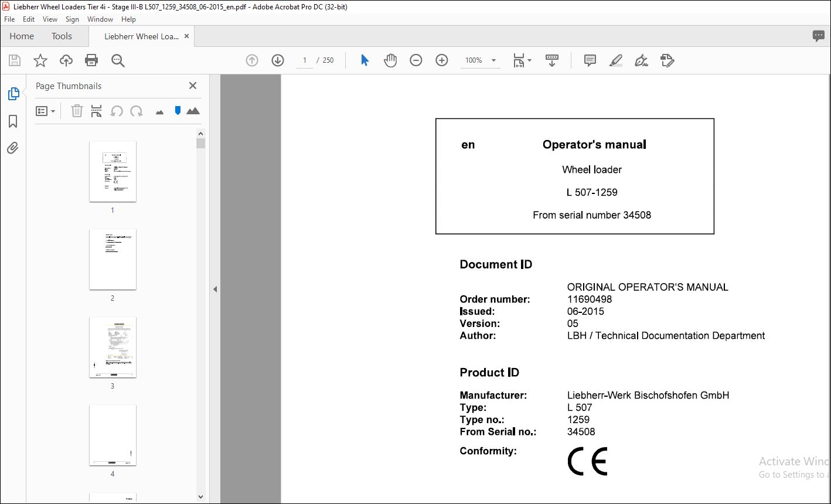This screenshot has height=504, width=831.
Task: Click the 100% zoom value field
Action: coord(474,60)
